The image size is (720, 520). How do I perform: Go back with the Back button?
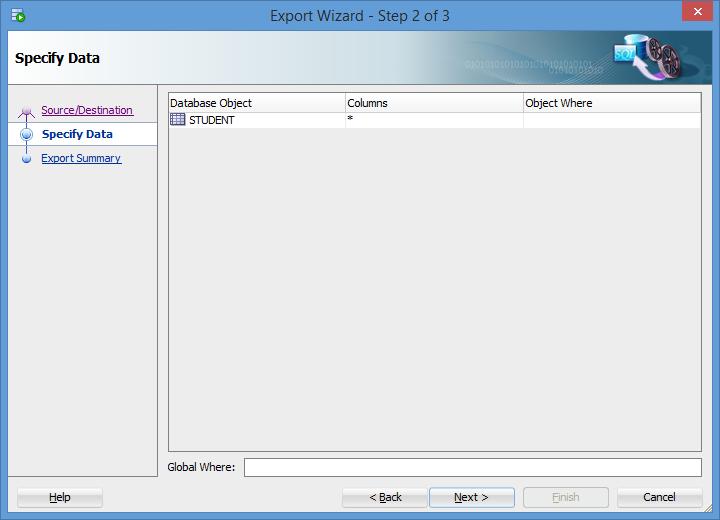[x=385, y=497]
